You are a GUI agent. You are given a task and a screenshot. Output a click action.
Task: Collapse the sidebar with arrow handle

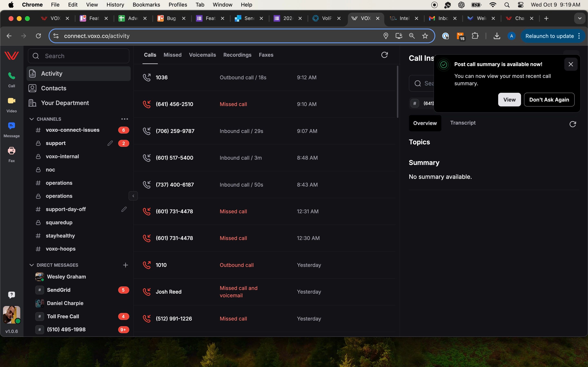[133, 196]
